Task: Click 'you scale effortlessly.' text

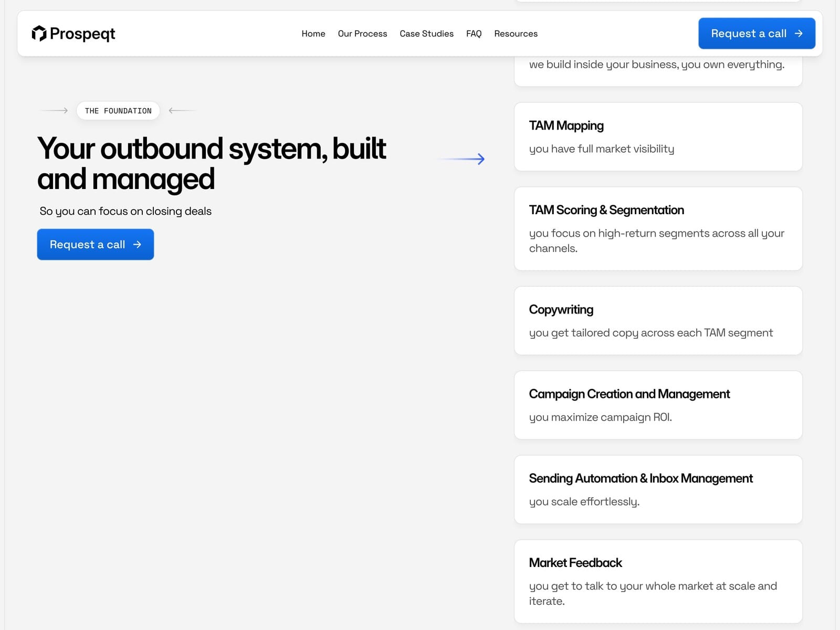Action: click(584, 502)
